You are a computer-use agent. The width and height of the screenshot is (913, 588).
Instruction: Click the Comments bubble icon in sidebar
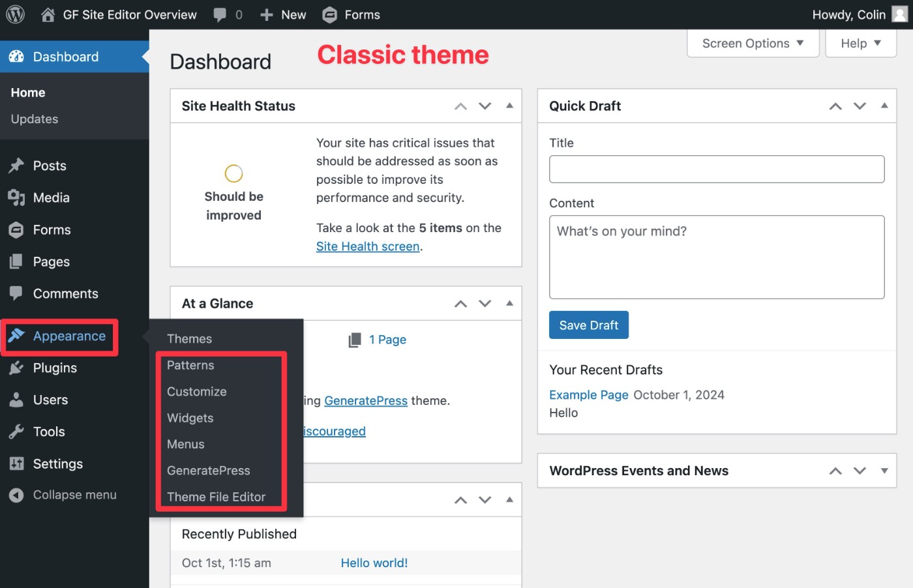pos(16,293)
